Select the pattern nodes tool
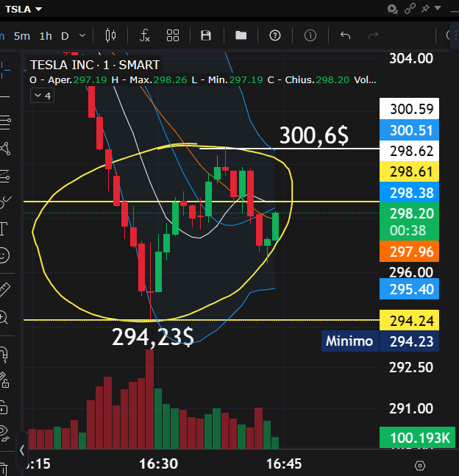459x476 pixels. coord(5,149)
